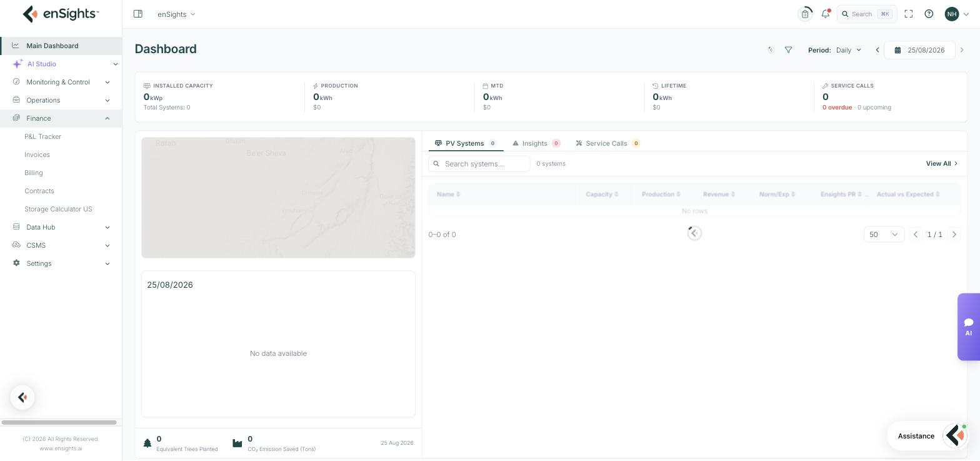Expand the Operations section chevron
Screen dimensions: 980x461
(x=107, y=100)
